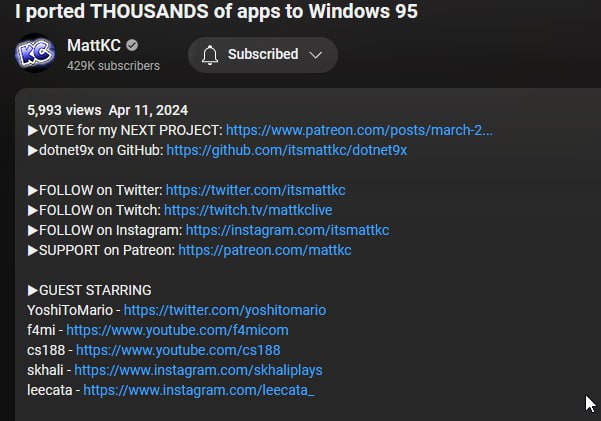Open the MattKC channel avatar
The height and width of the screenshot is (421, 601).
(35, 53)
